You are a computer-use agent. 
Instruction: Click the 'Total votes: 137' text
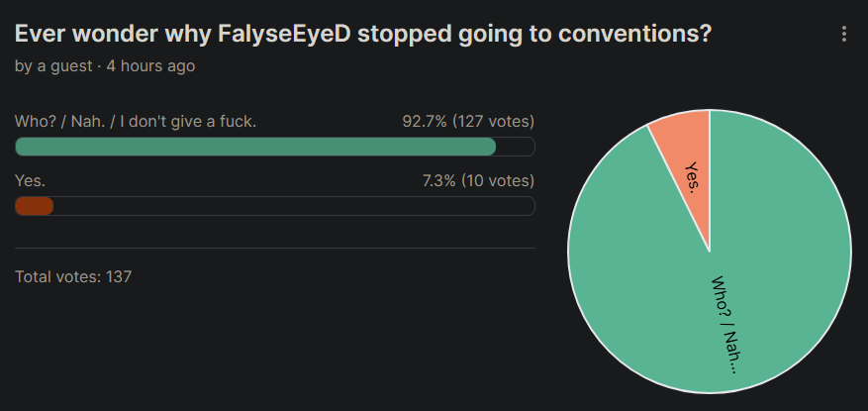pyautogui.click(x=73, y=276)
